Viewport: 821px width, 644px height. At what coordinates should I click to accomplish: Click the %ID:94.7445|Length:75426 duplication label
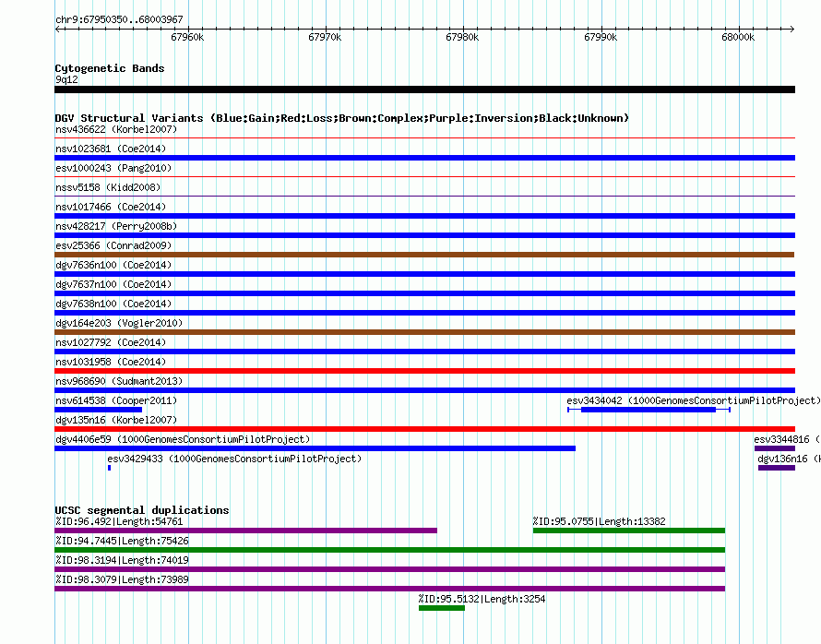tap(122, 541)
